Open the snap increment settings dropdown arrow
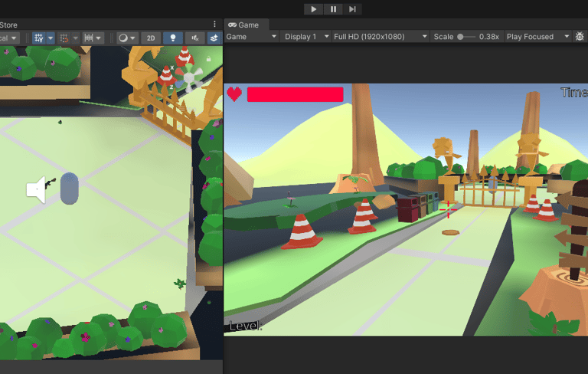This screenshot has height=374, width=588. coord(99,38)
